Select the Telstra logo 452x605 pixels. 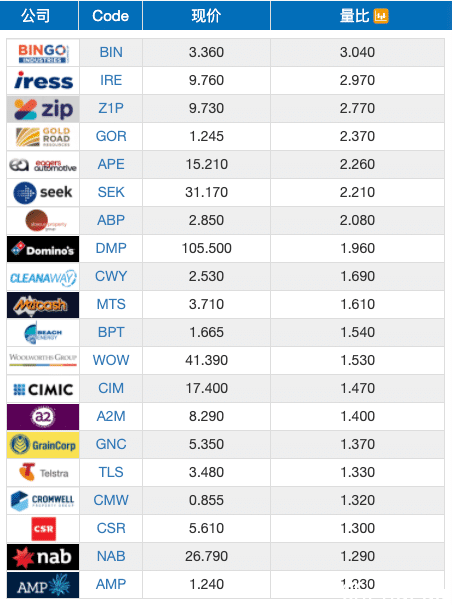point(43,473)
